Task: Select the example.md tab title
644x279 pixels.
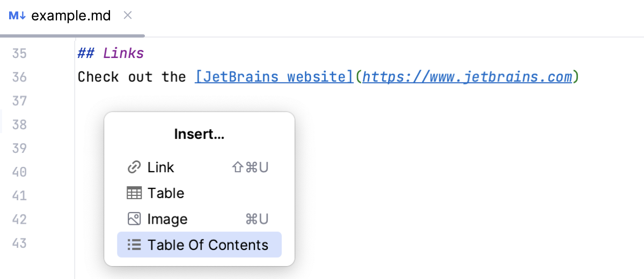Action: [71, 16]
